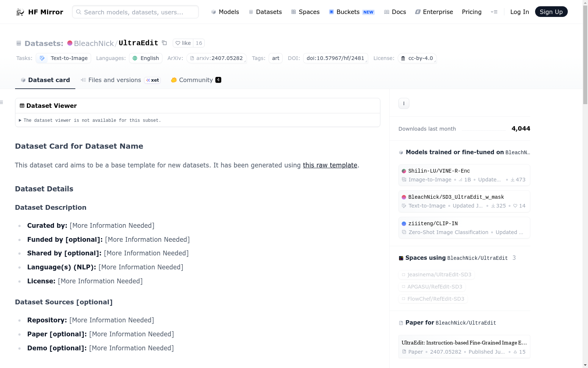This screenshot has height=368, width=588.
Task: Open APGASU/RefEdit-SD3 space
Action: (432, 287)
